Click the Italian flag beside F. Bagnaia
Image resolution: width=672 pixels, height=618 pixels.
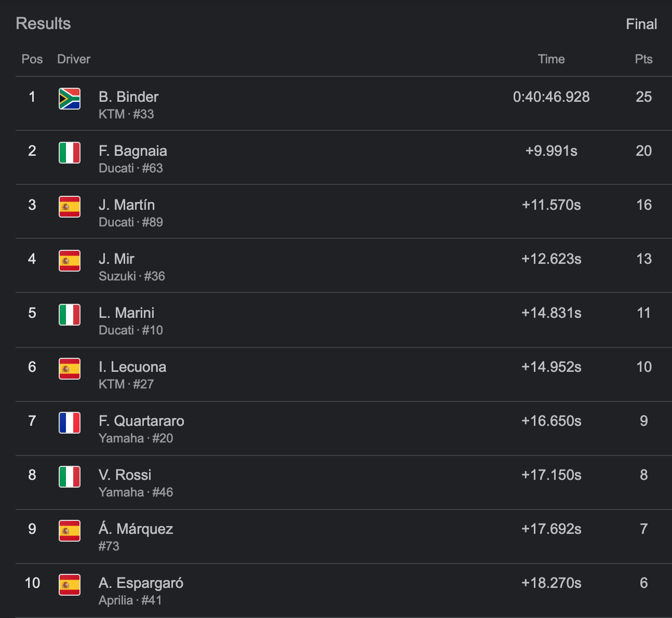[x=70, y=153]
